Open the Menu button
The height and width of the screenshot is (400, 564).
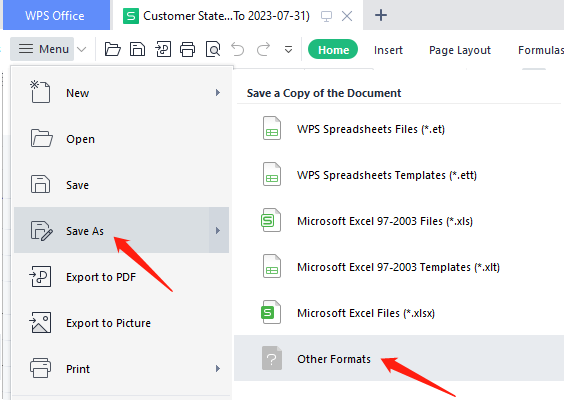[42, 49]
